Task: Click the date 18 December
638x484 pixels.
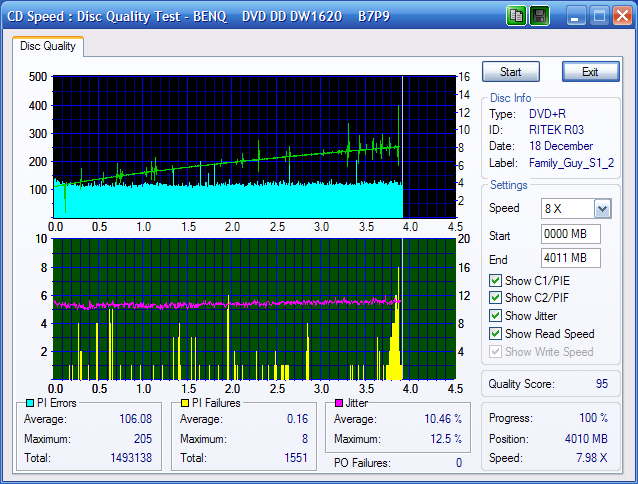Action: (561, 146)
